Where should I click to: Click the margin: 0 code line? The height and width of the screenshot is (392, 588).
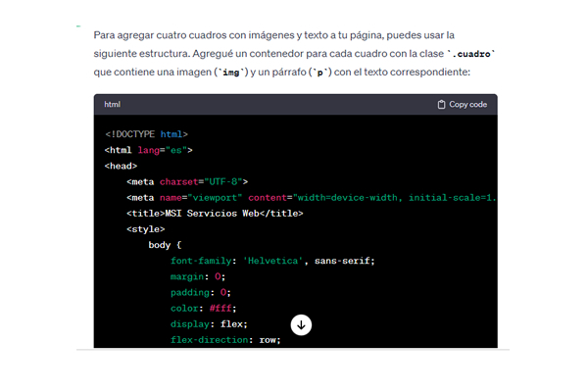pyautogui.click(x=199, y=276)
